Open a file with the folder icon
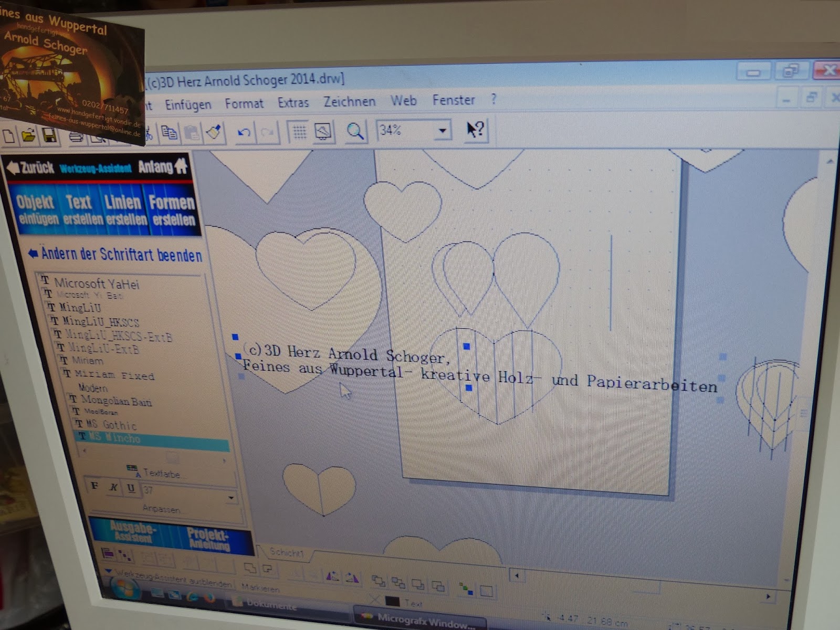The height and width of the screenshot is (630, 840). pos(28,136)
